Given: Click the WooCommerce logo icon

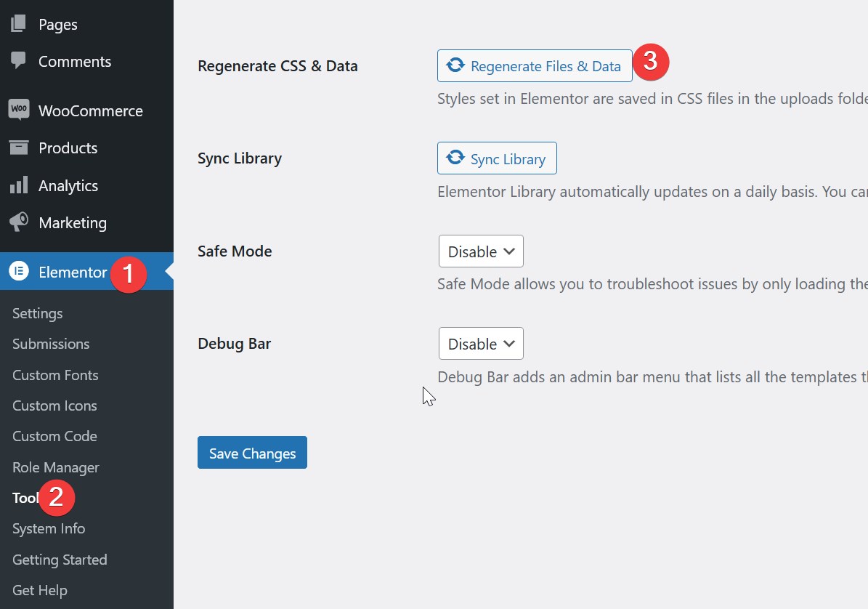Looking at the screenshot, I should pos(18,110).
